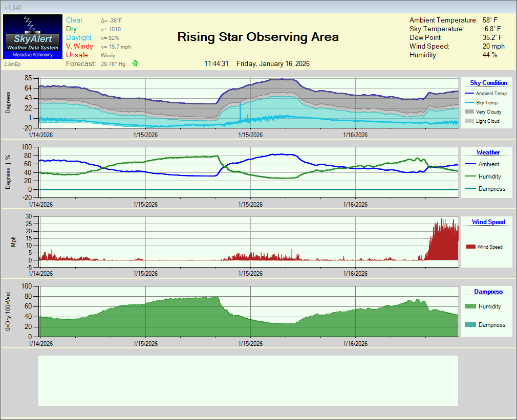Viewport: 517px width, 420px height.
Task: Click the Sky Temp cyan line legend marker
Action: 469,103
